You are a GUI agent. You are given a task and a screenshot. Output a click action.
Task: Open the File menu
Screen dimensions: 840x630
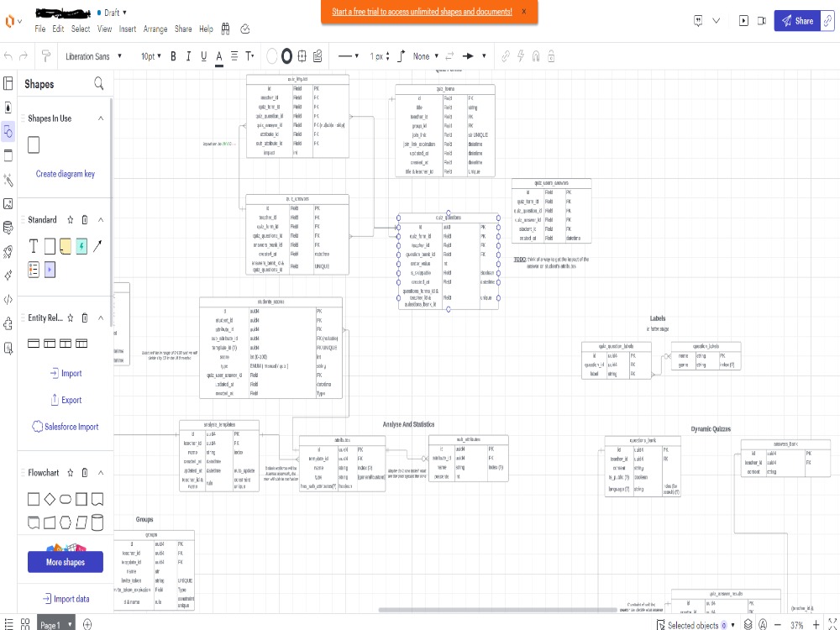(40, 29)
